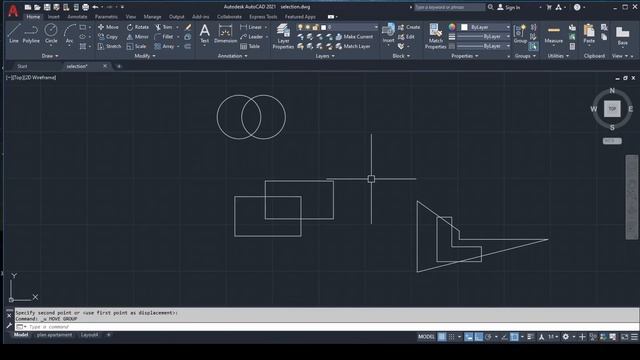The image size is (640, 360).
Task: Switch to the Annotate ribbon tab
Action: click(77, 17)
